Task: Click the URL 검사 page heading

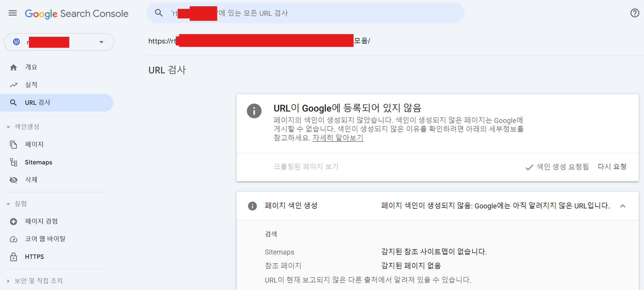Action: (167, 70)
